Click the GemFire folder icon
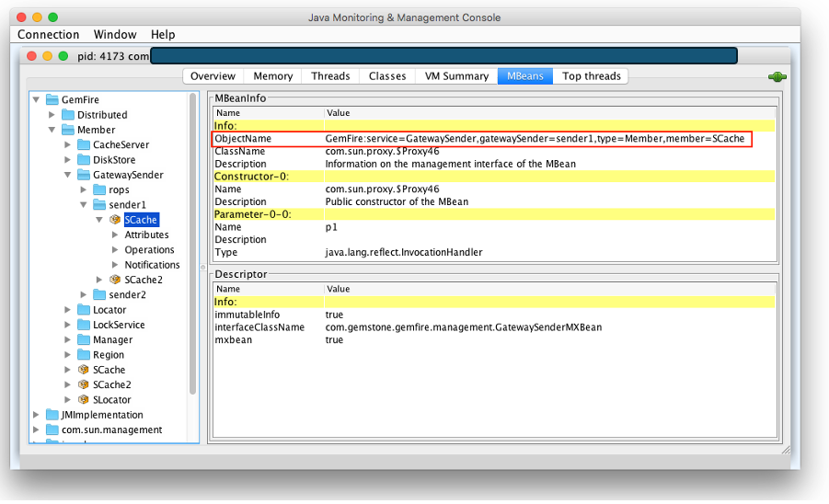Screen dimensions: 829x504 pos(52,100)
